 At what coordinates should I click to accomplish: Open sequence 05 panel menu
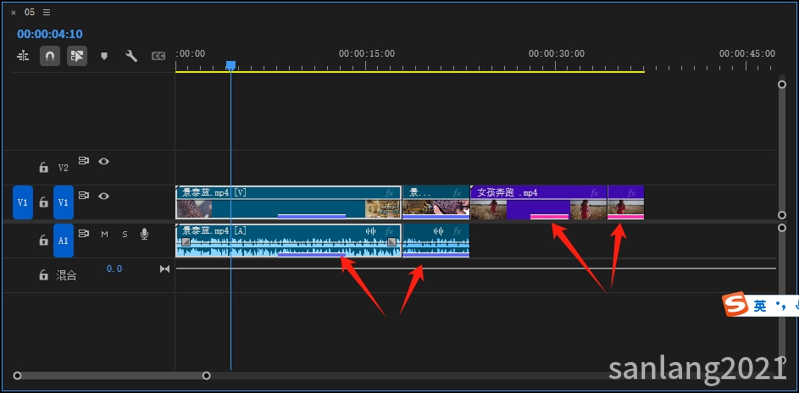coord(47,12)
